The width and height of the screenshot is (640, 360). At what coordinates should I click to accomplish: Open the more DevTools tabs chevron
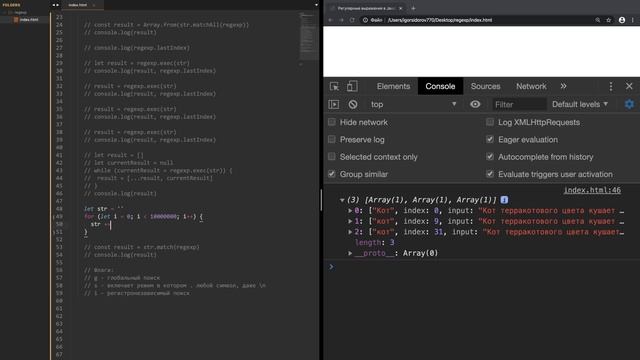click(563, 86)
